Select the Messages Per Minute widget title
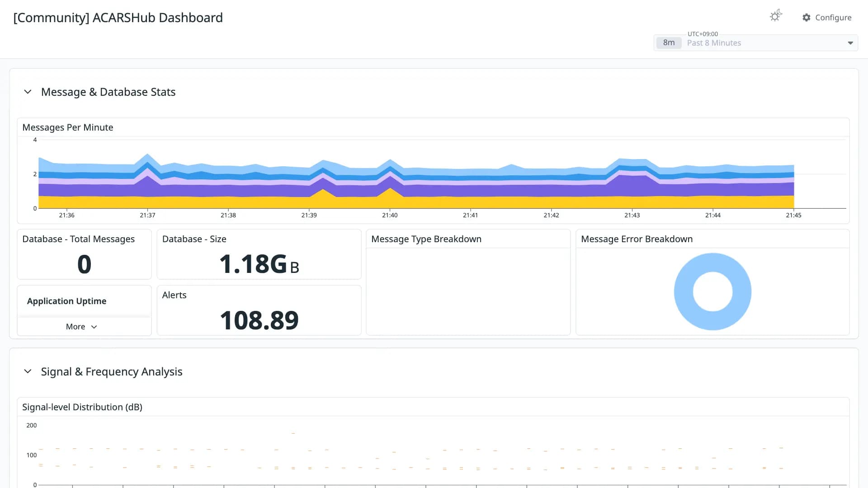The width and height of the screenshot is (868, 488). coord(68,127)
